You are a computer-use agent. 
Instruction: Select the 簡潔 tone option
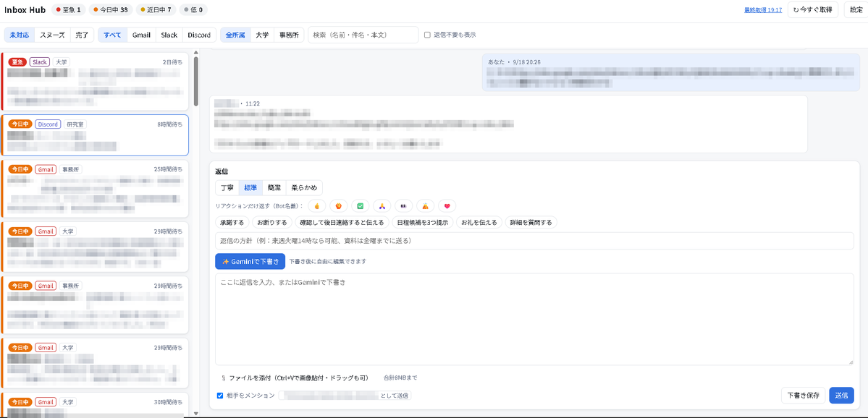point(274,187)
